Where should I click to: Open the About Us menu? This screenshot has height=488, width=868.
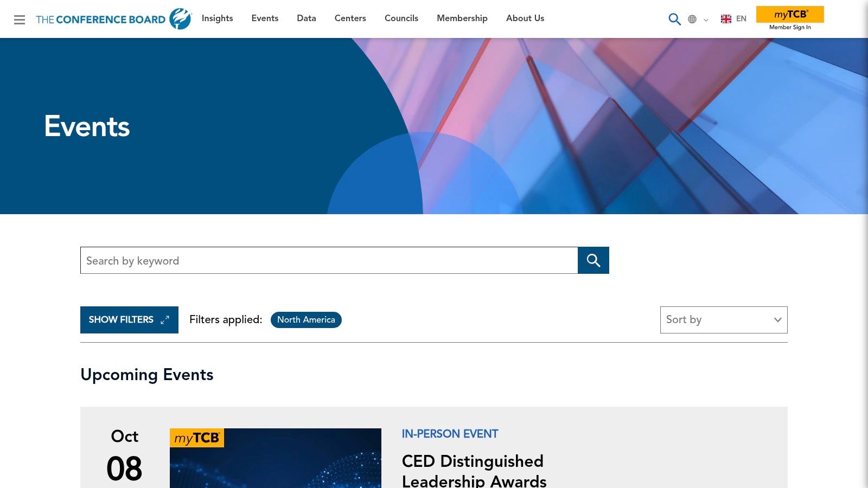coord(525,18)
